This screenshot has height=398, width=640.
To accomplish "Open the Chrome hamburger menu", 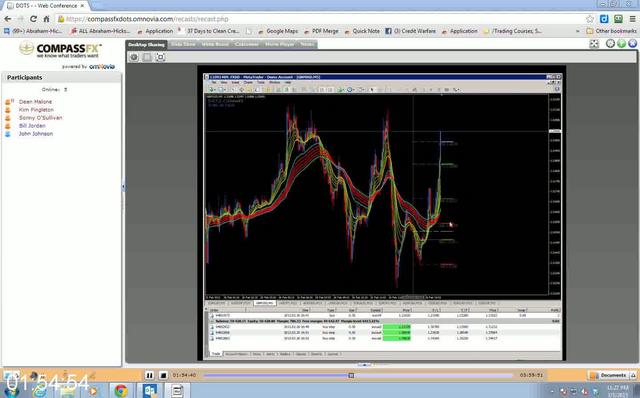I will tap(632, 19).
